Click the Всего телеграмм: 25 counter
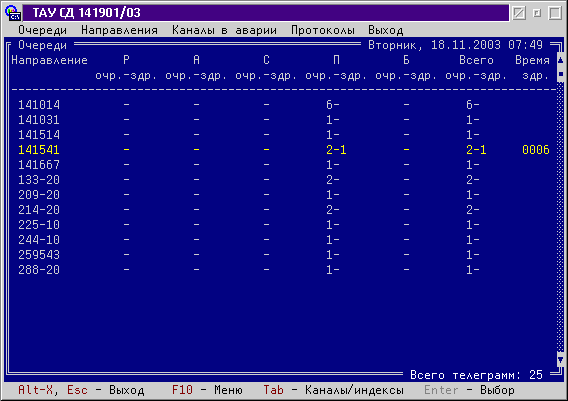 pyautogui.click(x=476, y=375)
